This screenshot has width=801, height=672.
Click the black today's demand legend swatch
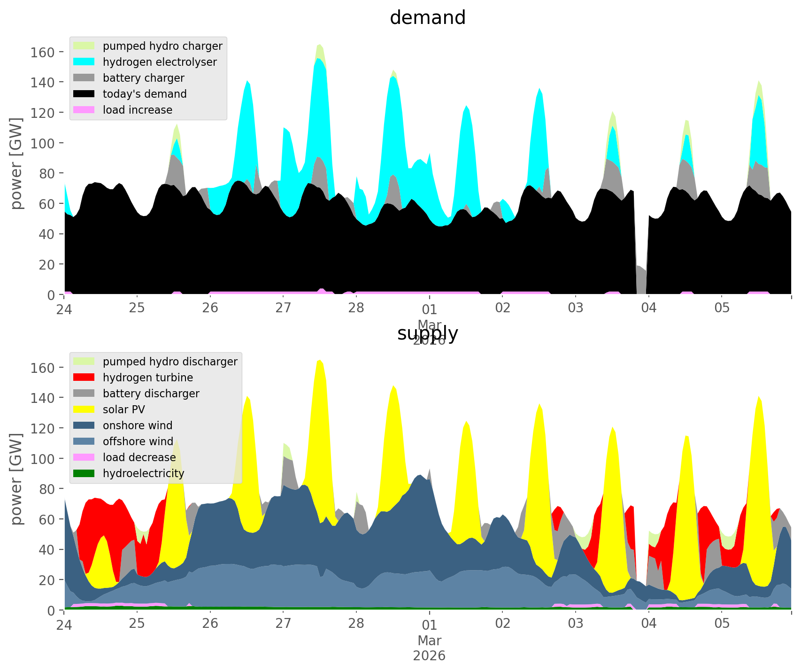coord(84,94)
